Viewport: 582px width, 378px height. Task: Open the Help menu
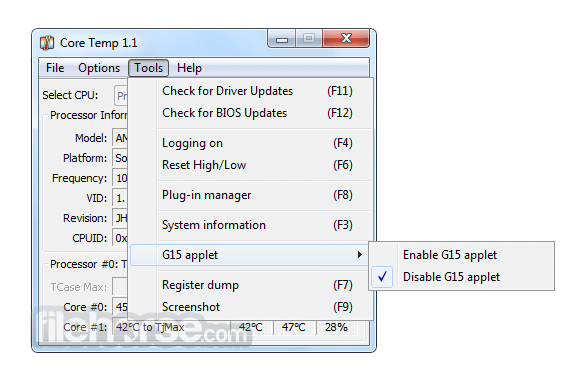click(x=189, y=68)
